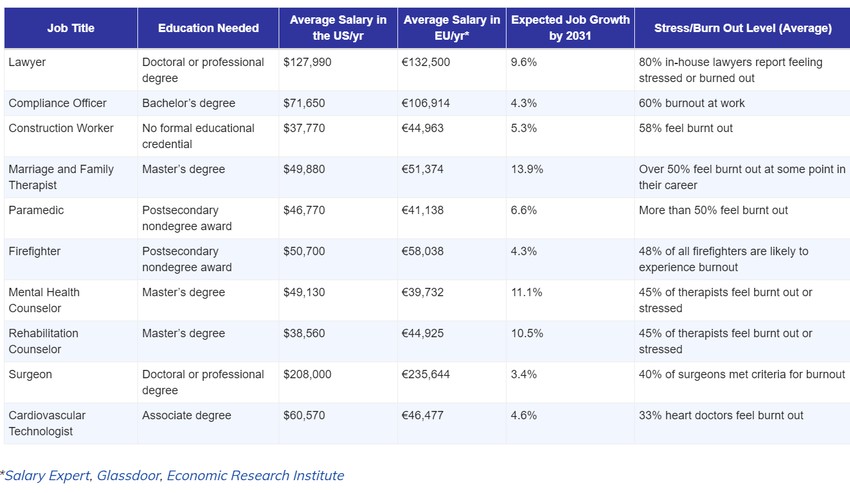Select the Lawyer EU salary €132,500
The width and height of the screenshot is (850, 493).
[429, 62]
